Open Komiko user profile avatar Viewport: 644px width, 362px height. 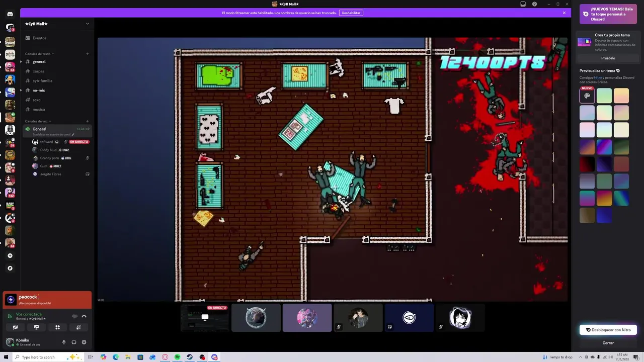[x=10, y=342]
